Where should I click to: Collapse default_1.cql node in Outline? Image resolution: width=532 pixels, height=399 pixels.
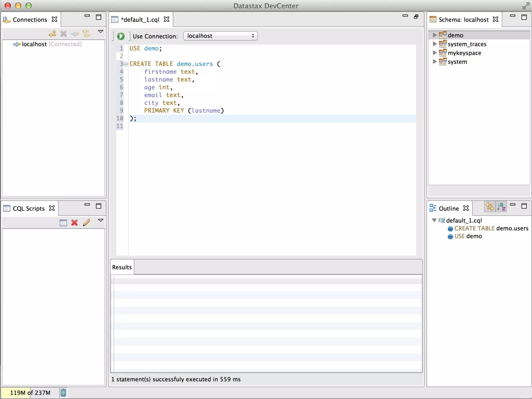tap(434, 220)
